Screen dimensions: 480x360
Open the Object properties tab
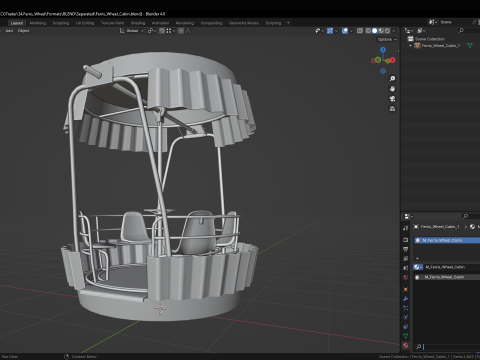click(405, 289)
